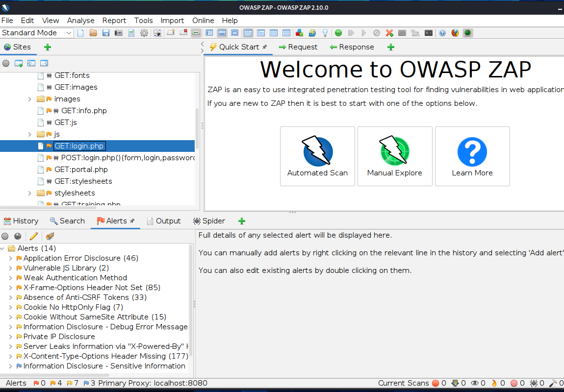The image size is (564, 392).
Task: Switch to the Spider tab
Action: 209,221
